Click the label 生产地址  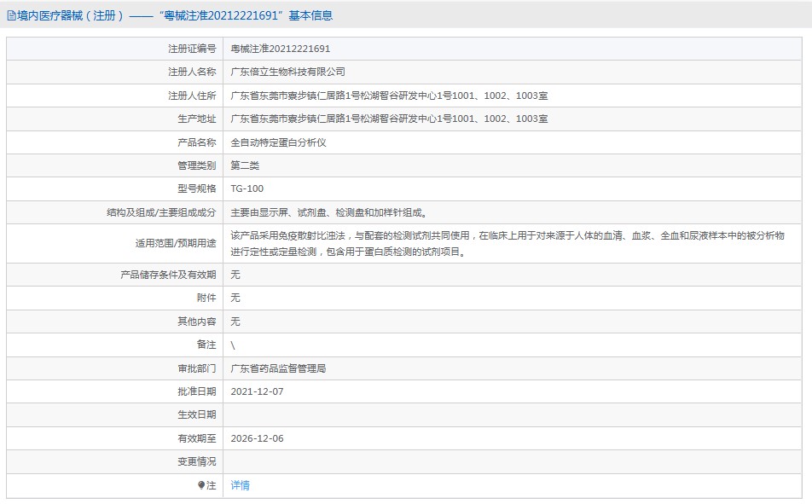(x=197, y=119)
